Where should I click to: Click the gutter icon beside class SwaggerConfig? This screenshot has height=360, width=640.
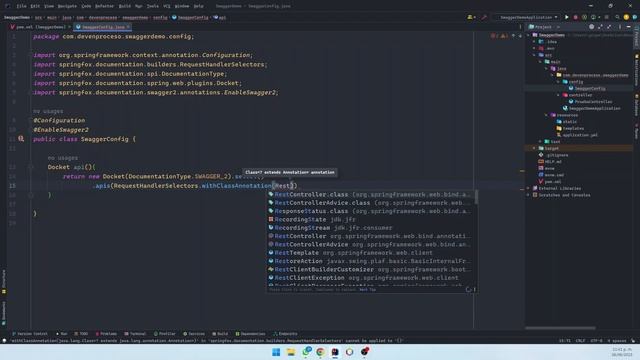tap(21, 139)
